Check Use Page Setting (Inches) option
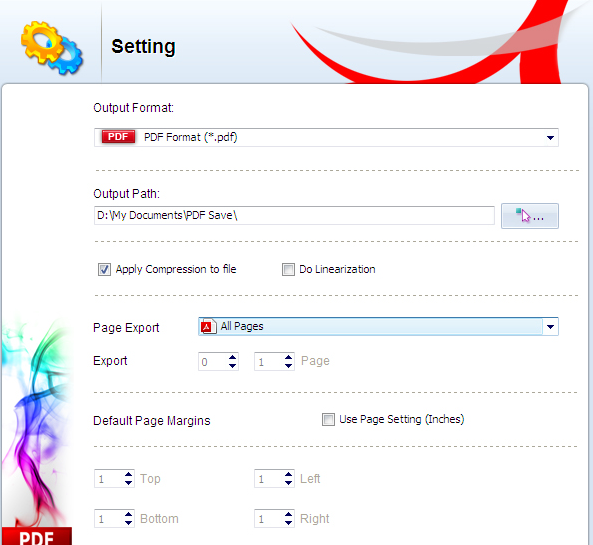 [328, 419]
